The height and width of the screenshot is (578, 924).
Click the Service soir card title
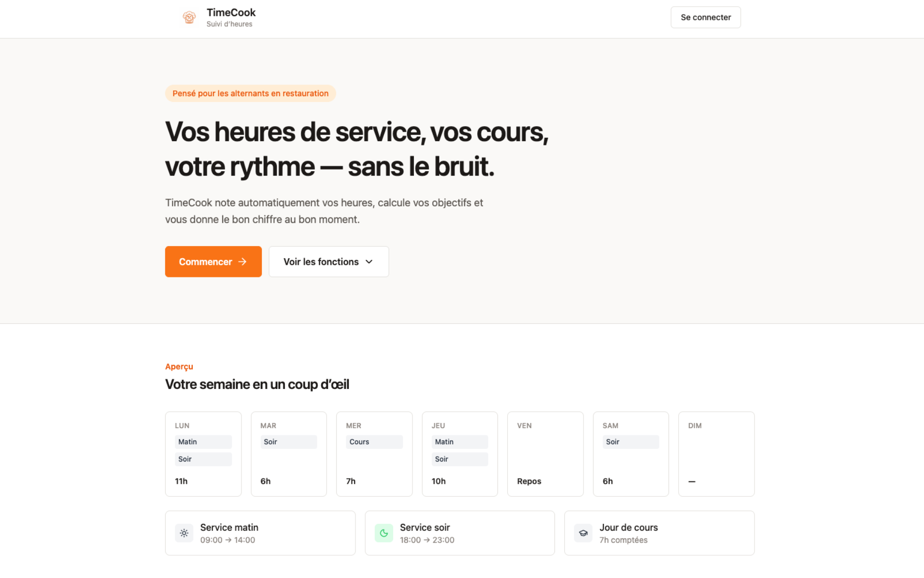[425, 527]
